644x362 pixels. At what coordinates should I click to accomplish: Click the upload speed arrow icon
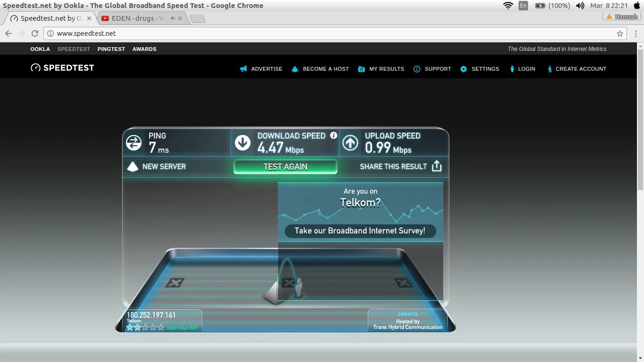(350, 143)
